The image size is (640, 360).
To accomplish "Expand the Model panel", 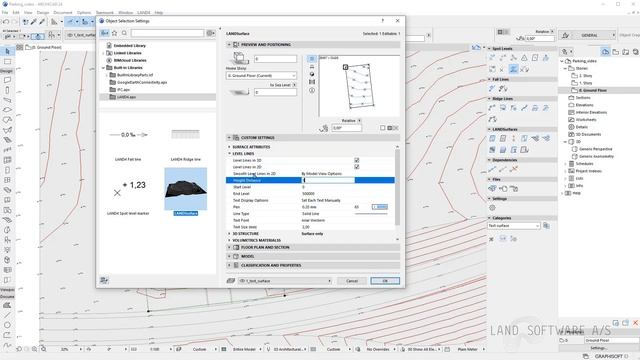I will 229,256.
